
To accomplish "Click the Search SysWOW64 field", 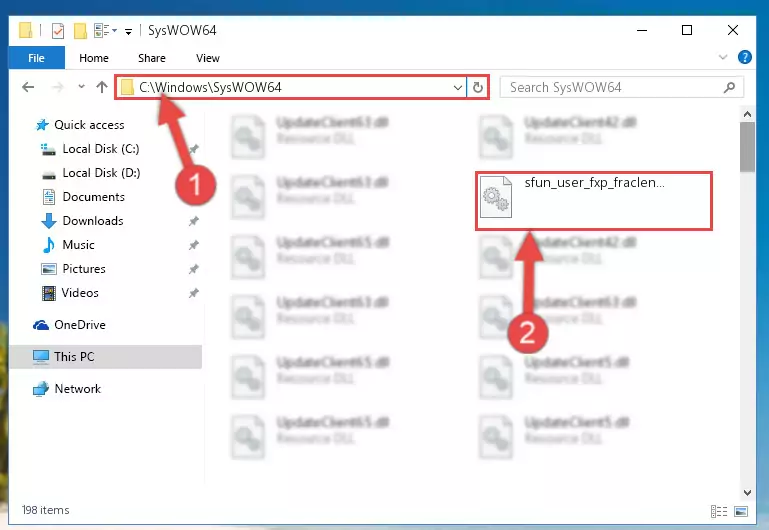I will [621, 88].
